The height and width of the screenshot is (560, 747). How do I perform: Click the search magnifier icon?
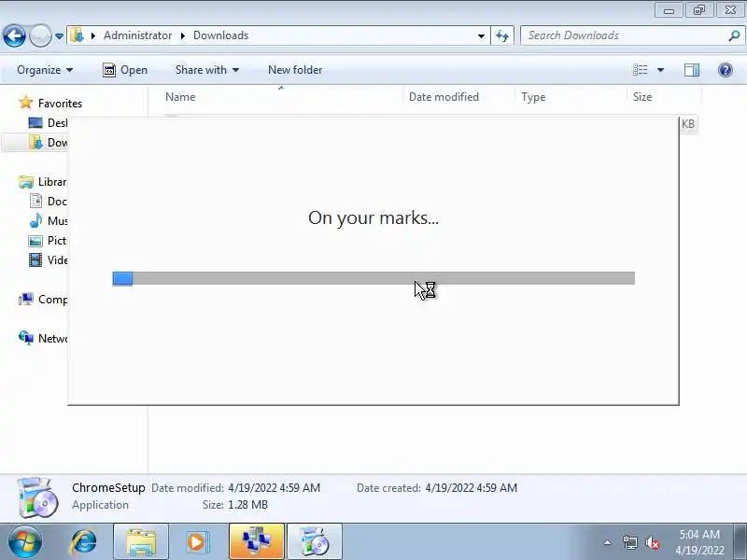734,35
